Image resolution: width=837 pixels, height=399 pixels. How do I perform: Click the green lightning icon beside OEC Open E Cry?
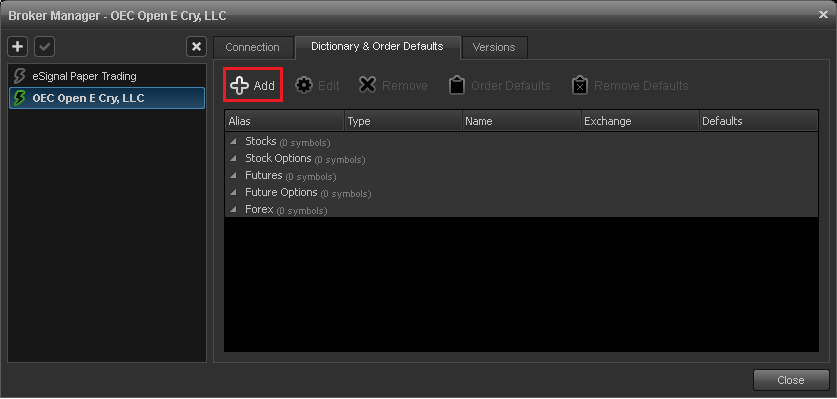pos(20,98)
